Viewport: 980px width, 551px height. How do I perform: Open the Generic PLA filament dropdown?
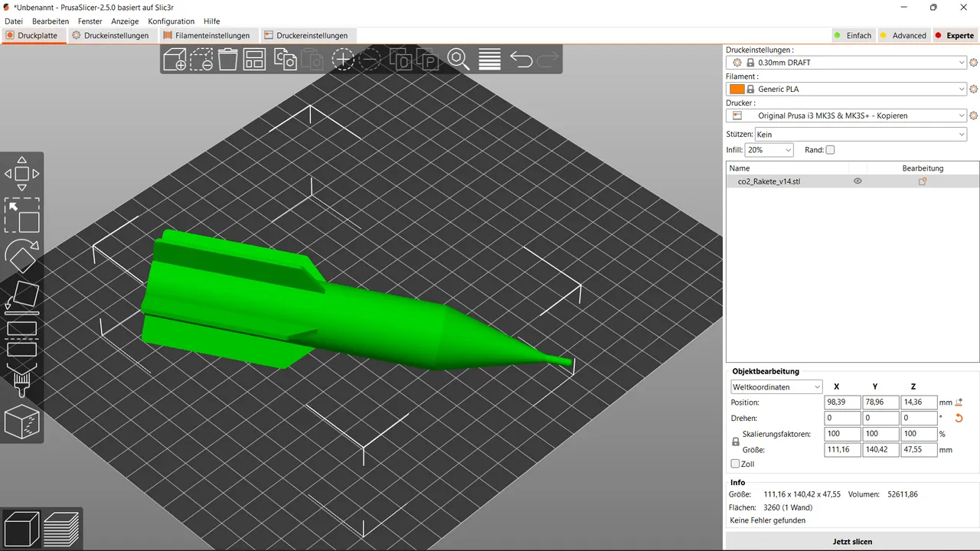(846, 90)
